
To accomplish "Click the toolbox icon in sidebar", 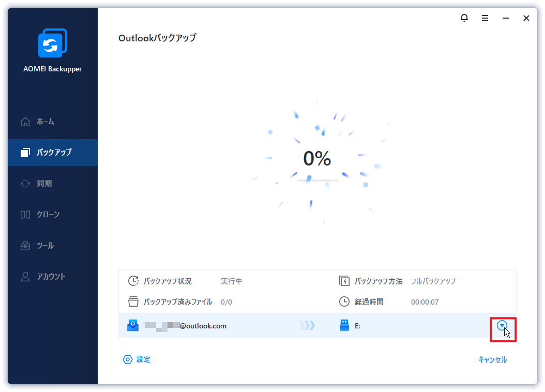I will (25, 246).
